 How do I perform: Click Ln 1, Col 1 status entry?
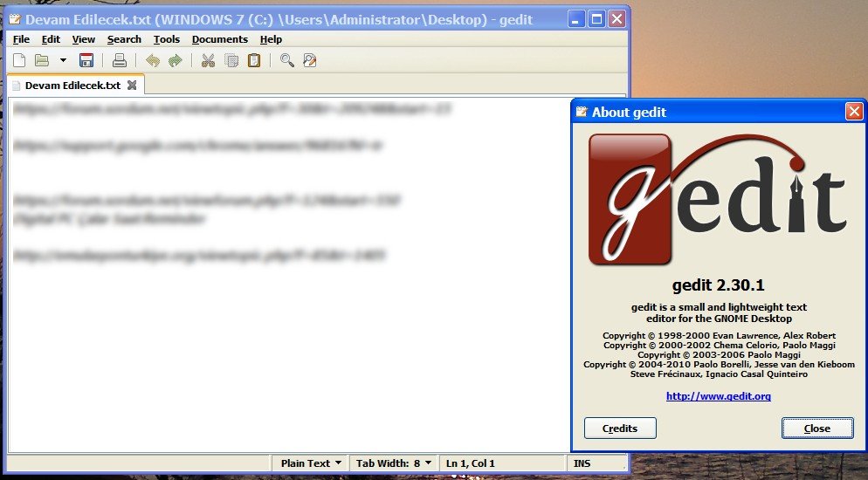[471, 463]
